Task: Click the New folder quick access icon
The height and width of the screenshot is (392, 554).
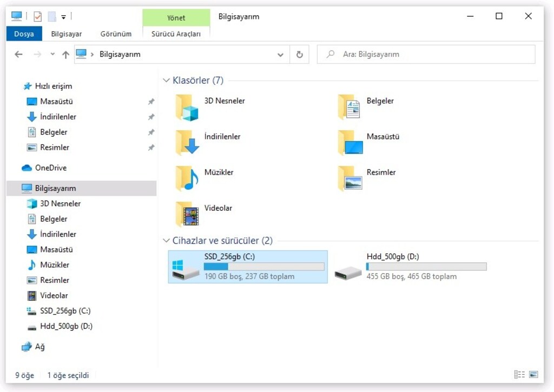Action: (52, 16)
